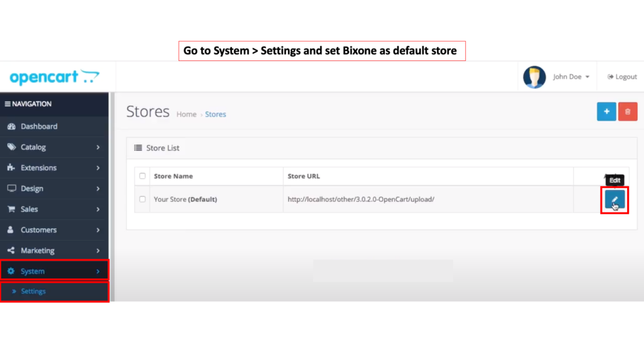Click the Catalog tag icon
The image size is (644, 362).
[x=11, y=147]
